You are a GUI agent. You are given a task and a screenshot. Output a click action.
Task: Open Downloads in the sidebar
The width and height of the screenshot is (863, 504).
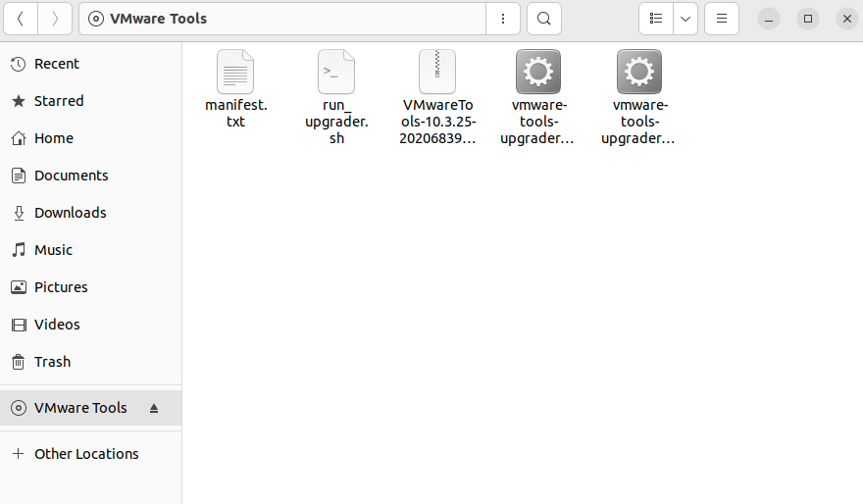(91, 213)
